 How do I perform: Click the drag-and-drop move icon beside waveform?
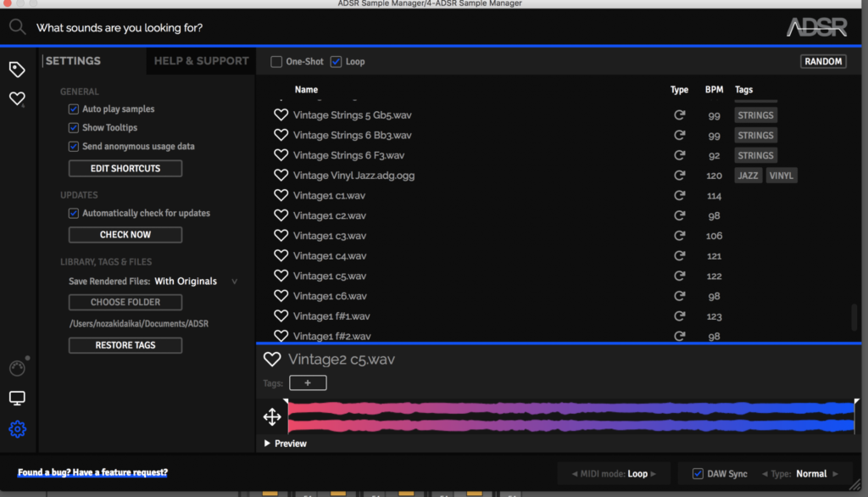coord(272,416)
